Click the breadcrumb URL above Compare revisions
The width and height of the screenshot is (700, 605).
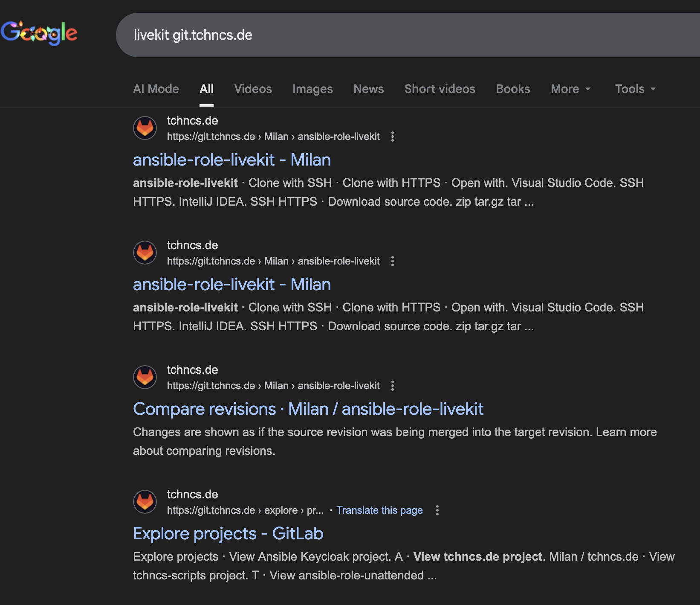[273, 386]
